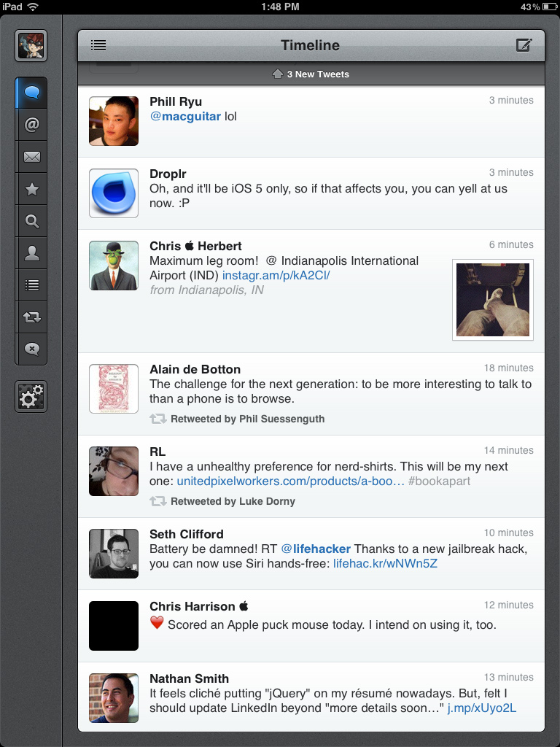The width and height of the screenshot is (560, 747).
Task: Open the Mentions @ tab
Action: [31, 125]
